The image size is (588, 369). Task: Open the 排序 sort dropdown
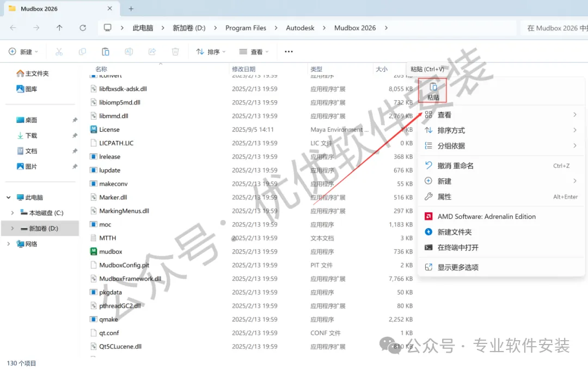click(x=211, y=52)
